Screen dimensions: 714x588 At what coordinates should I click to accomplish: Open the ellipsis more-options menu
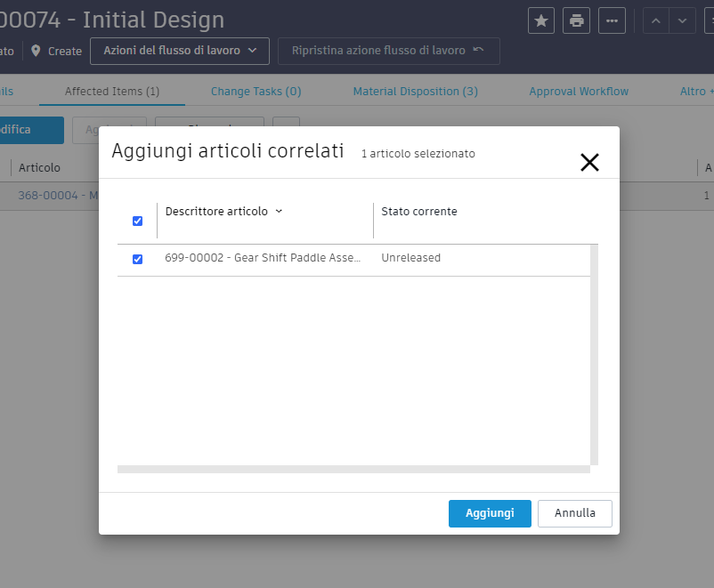point(612,20)
